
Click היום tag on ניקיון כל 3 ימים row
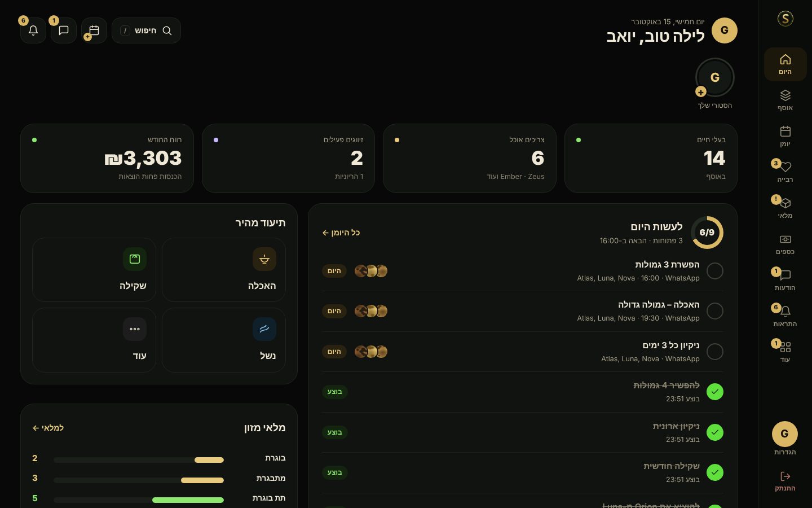(334, 352)
